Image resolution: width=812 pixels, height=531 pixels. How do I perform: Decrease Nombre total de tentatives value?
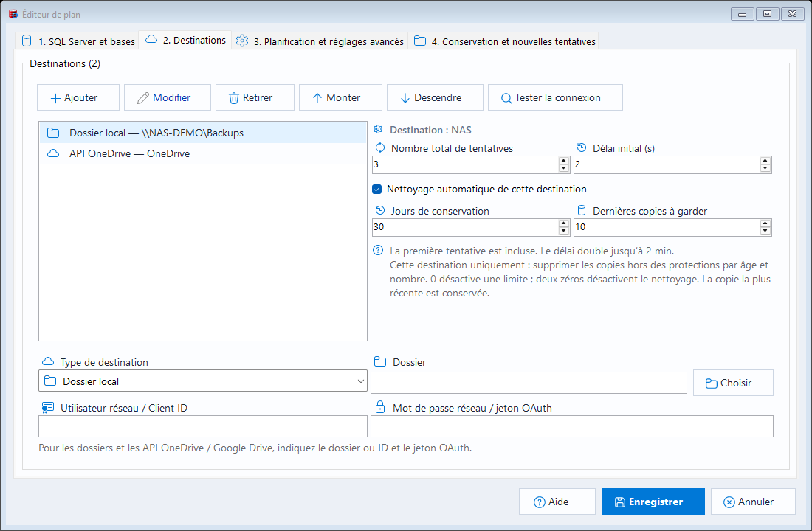point(564,168)
